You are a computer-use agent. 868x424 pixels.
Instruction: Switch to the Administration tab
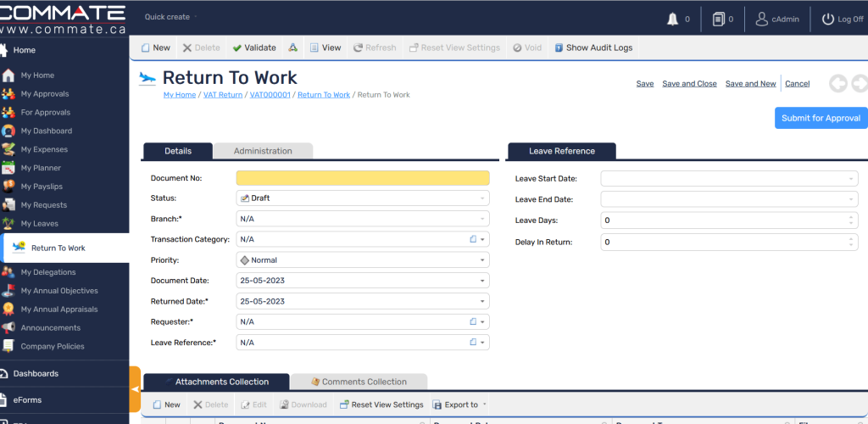click(x=263, y=151)
